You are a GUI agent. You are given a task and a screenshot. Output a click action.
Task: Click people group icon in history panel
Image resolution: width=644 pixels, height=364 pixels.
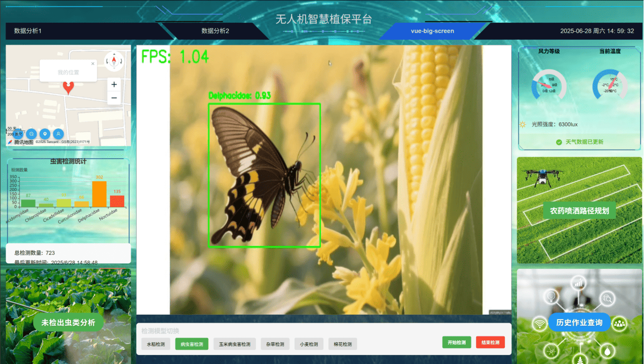pyautogui.click(x=619, y=324)
